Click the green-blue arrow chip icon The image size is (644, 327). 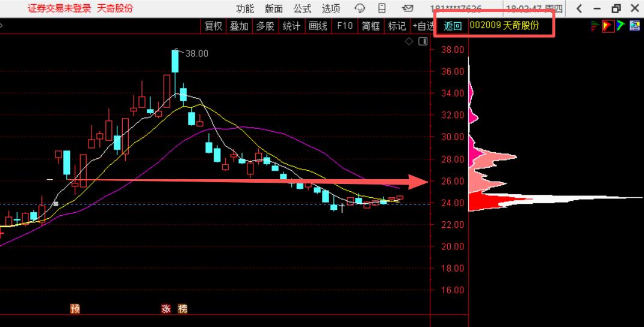(621, 26)
